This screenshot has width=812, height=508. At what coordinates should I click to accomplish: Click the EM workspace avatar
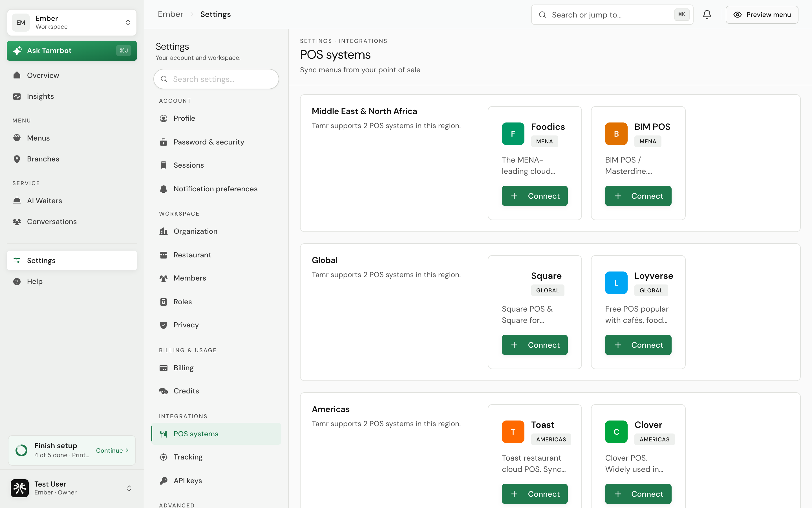pos(21,23)
